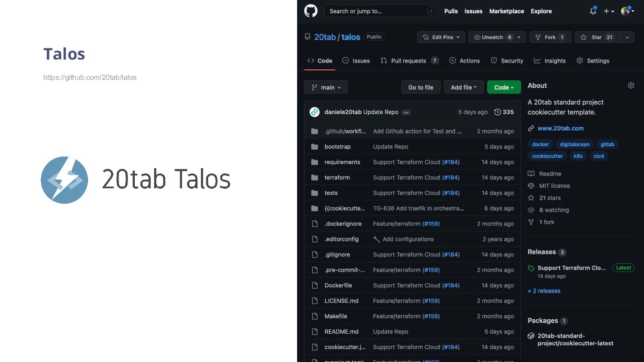644x362 pixels.
Task: Open the Makefile file
Action: pos(336,317)
